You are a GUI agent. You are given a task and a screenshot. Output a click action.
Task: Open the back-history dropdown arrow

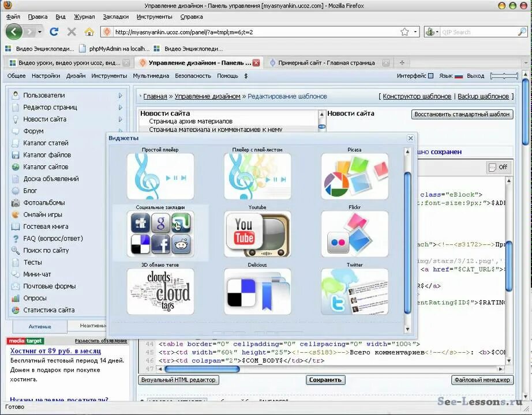[x=40, y=32]
